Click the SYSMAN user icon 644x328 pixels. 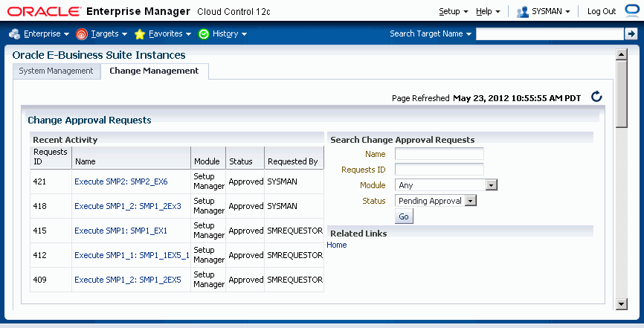point(523,12)
